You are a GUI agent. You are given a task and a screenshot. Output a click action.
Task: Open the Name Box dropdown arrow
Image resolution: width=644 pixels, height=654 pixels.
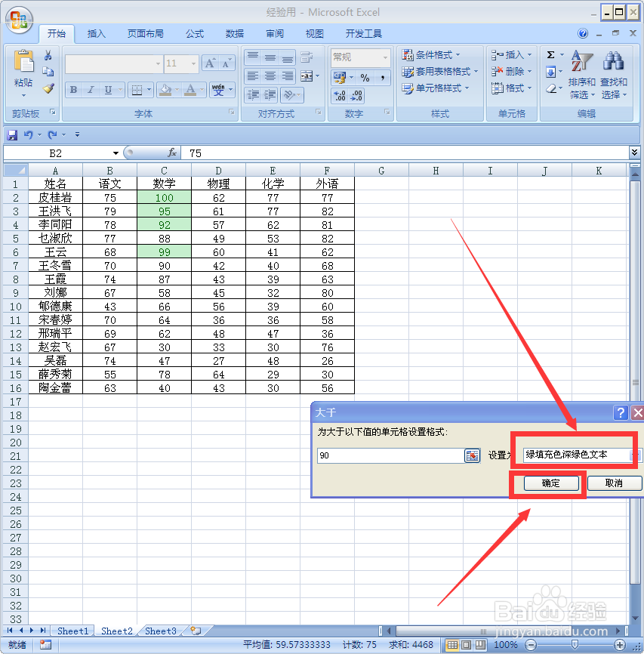pyautogui.click(x=116, y=153)
